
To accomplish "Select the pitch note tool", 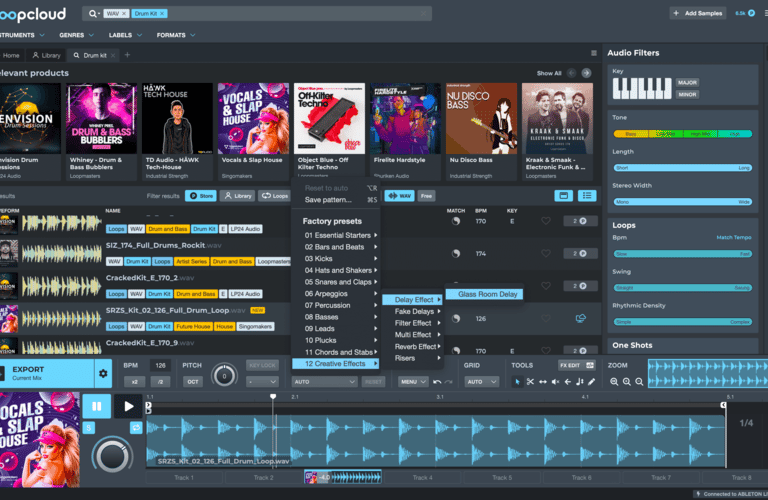I will click(579, 382).
